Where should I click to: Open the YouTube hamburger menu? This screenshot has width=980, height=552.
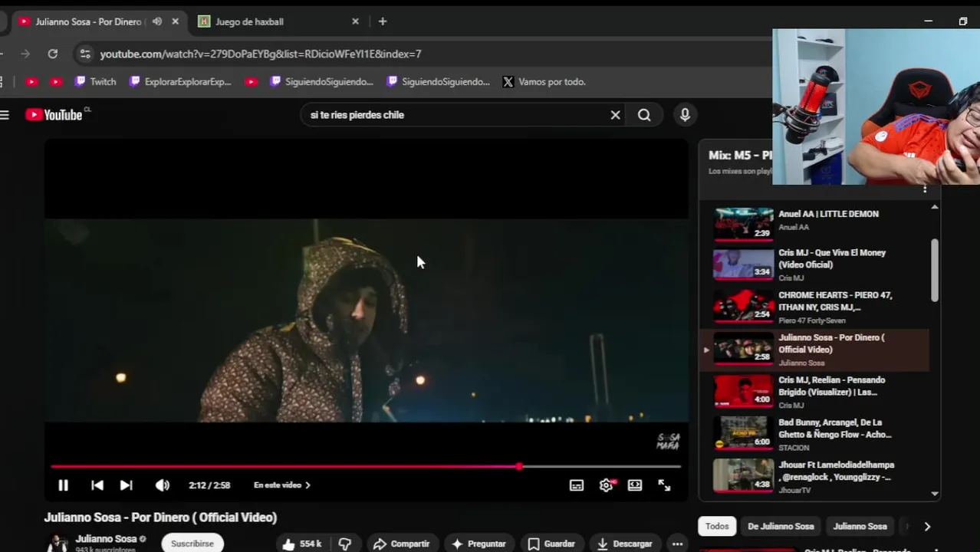pyautogui.click(x=5, y=115)
